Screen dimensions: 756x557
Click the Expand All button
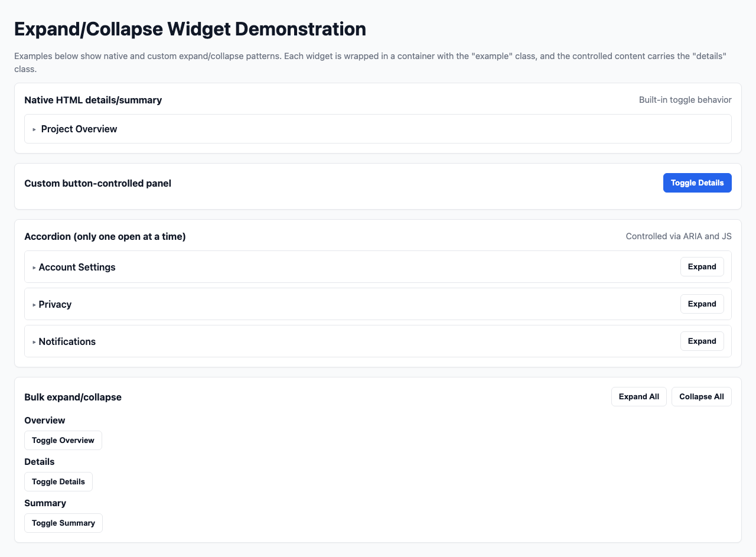coord(638,396)
